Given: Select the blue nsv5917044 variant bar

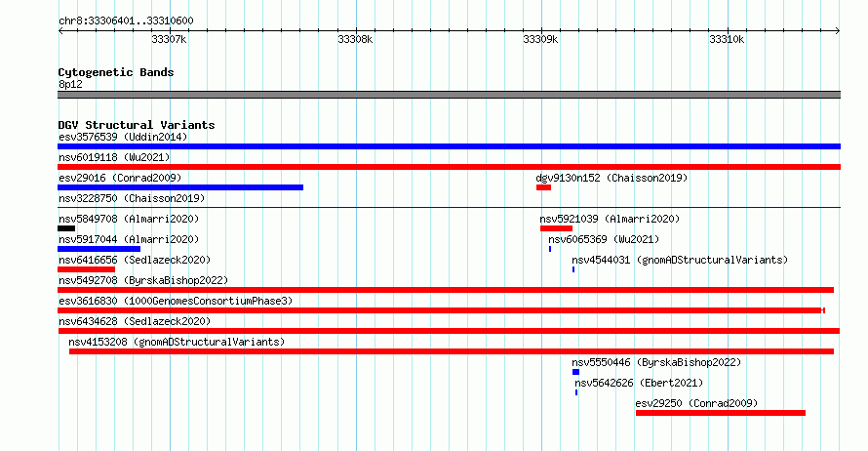Looking at the screenshot, I should click(99, 249).
